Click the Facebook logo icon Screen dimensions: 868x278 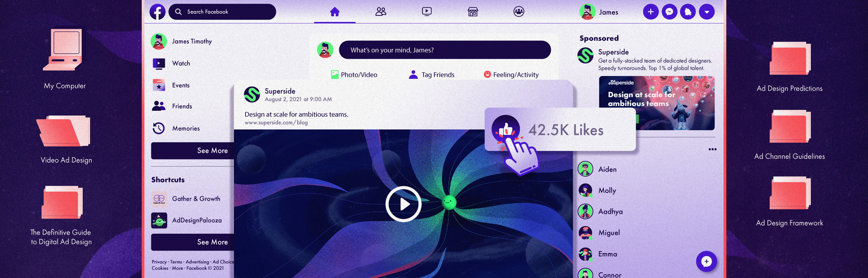[x=157, y=12]
